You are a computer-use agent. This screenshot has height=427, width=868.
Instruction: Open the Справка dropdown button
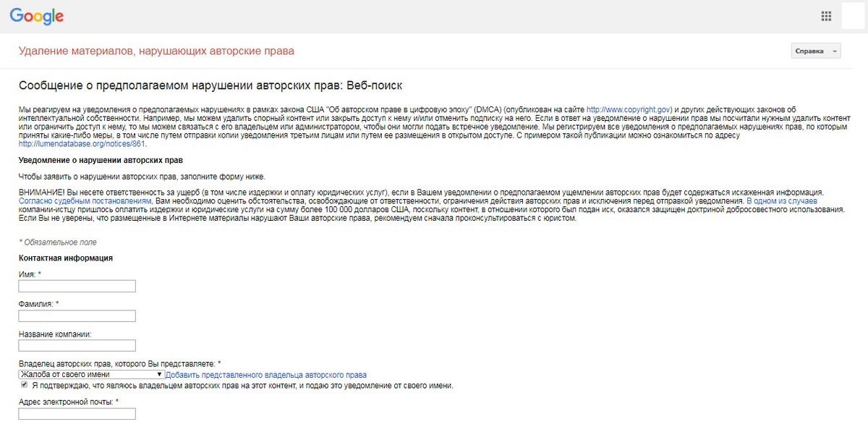click(x=817, y=51)
